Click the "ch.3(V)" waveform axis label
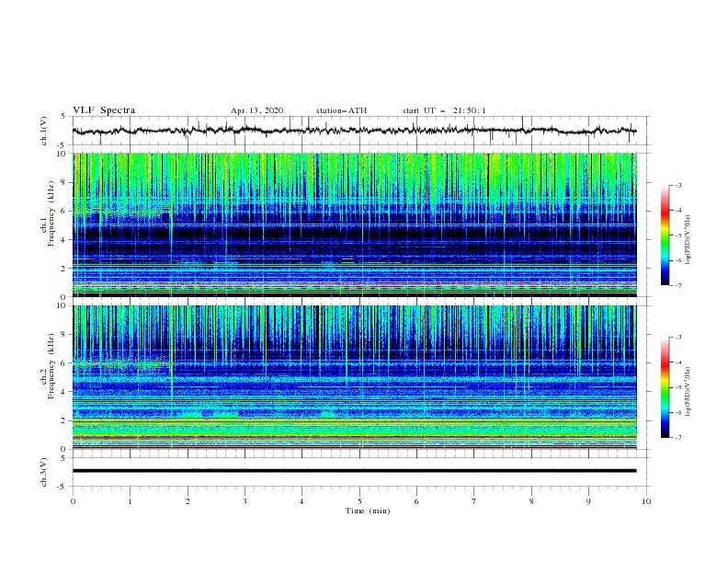This screenshot has width=728, height=563. click(44, 472)
